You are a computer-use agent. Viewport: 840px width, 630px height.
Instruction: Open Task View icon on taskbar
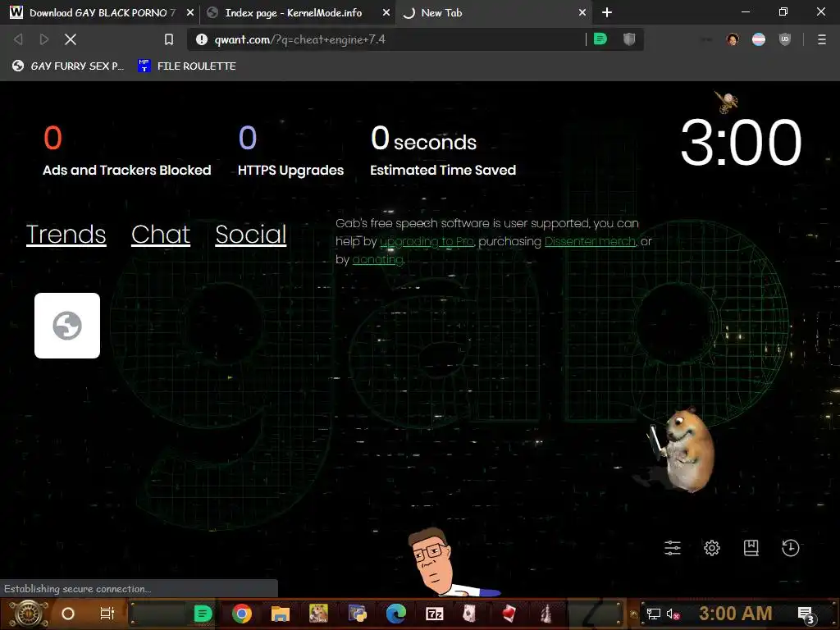(x=107, y=614)
